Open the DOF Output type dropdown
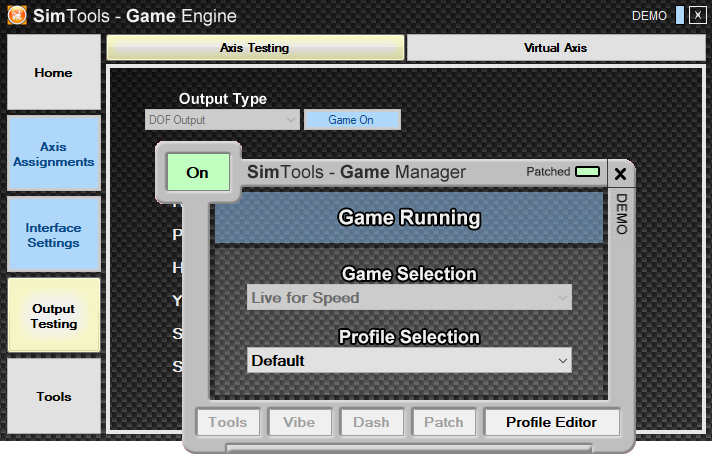The height and width of the screenshot is (456, 712). point(222,120)
